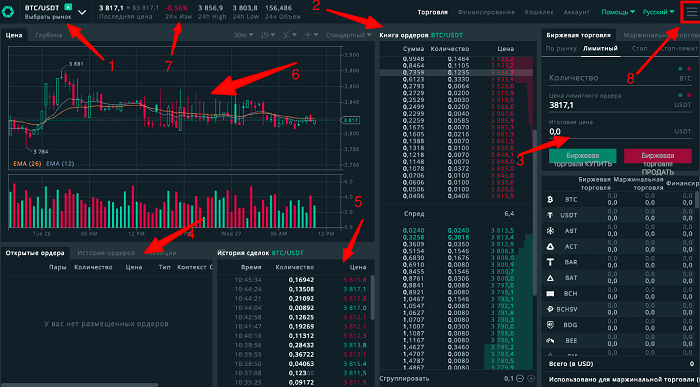Screen dimensions: 700x387
Task: Open the 30m timeframe dropdown
Action: click(243, 35)
